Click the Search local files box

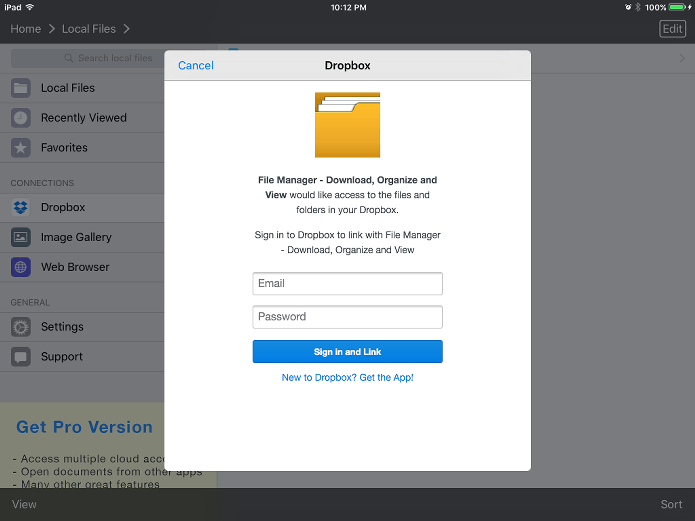(x=109, y=58)
